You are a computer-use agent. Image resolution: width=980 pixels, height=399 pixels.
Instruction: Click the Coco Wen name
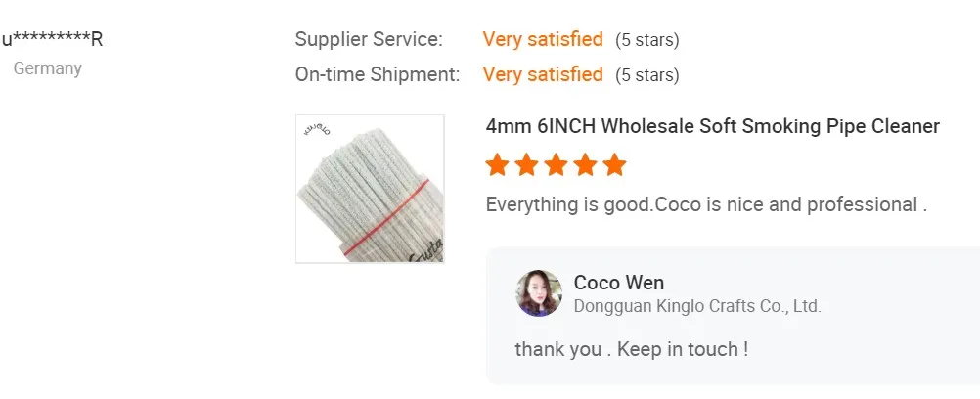click(x=619, y=283)
